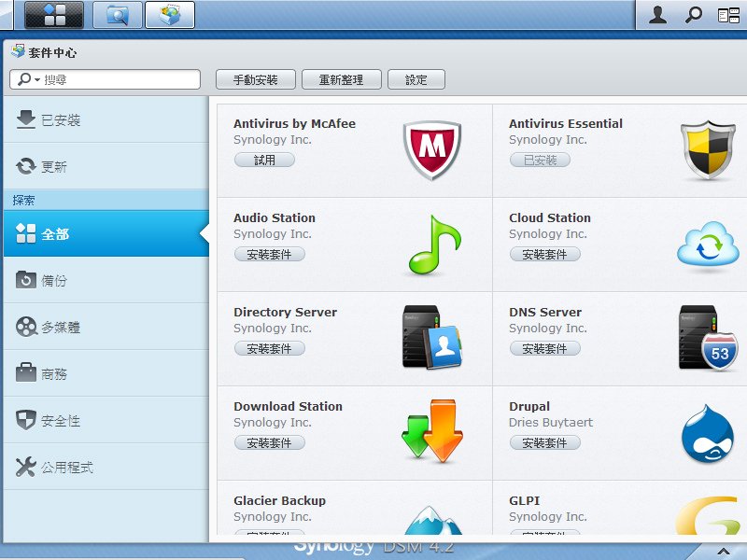Select the 商務 sidebar category
The image size is (747, 560).
106,373
